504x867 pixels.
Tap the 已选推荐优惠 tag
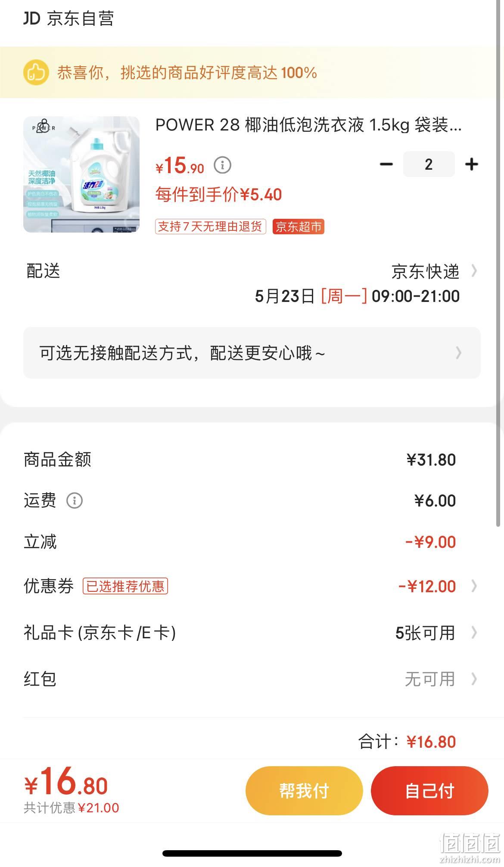(125, 586)
